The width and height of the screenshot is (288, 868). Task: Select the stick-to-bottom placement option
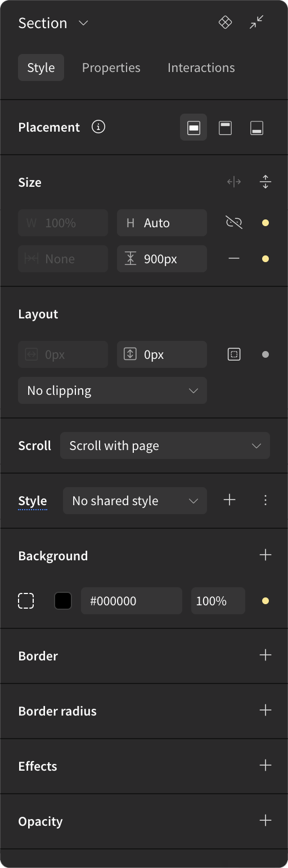[256, 127]
